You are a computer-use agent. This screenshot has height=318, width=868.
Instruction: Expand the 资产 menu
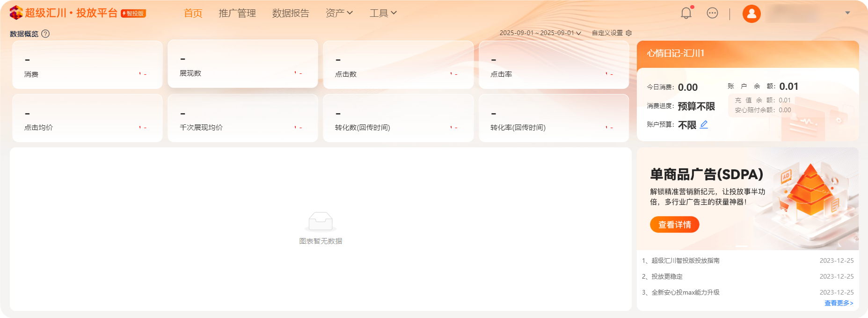pyautogui.click(x=339, y=13)
